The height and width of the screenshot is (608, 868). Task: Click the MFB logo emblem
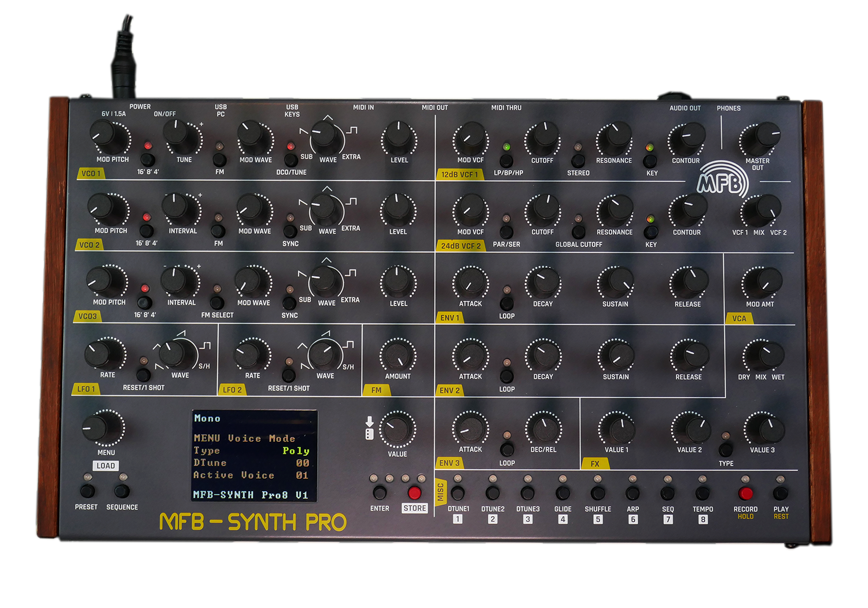click(x=722, y=181)
